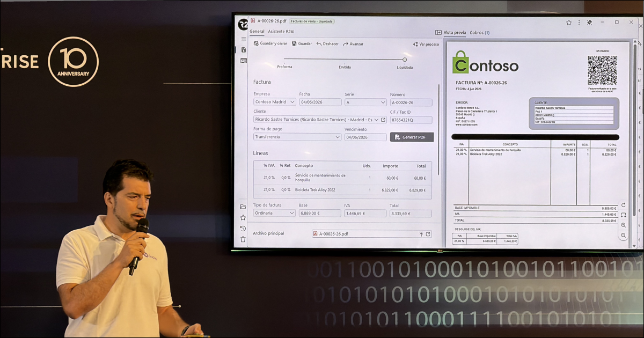Open the Forma de pago Transferencia dropdown
644x338 pixels.
[297, 137]
